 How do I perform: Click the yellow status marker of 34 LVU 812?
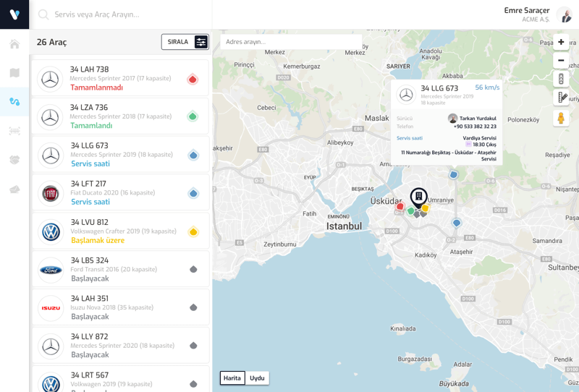(x=193, y=232)
